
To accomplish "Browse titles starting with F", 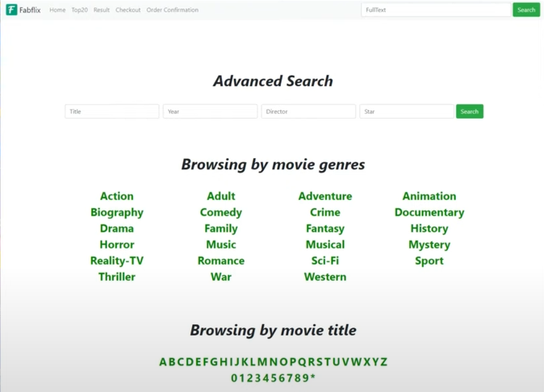I will (206, 362).
